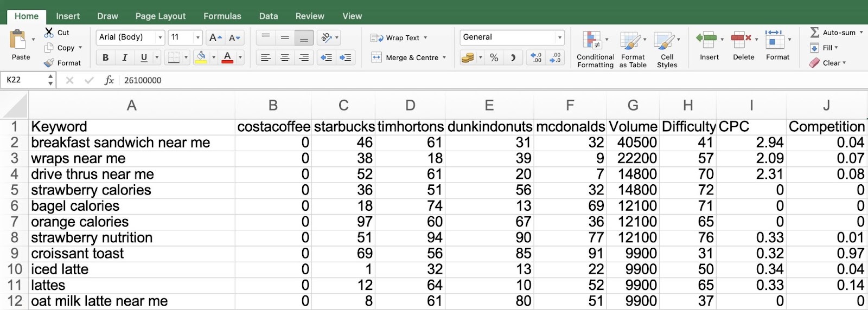
Task: Click the insert function fx icon
Action: pyautogui.click(x=109, y=80)
